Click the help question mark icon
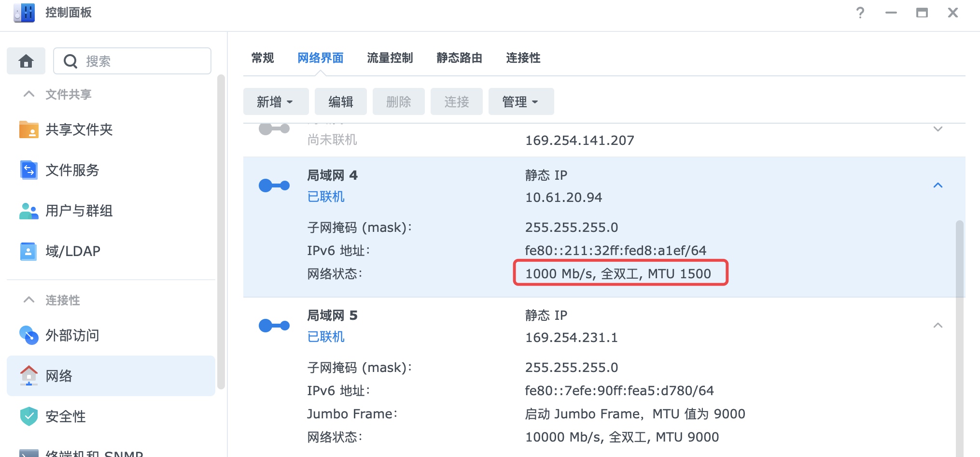980x457 pixels. pos(860,13)
